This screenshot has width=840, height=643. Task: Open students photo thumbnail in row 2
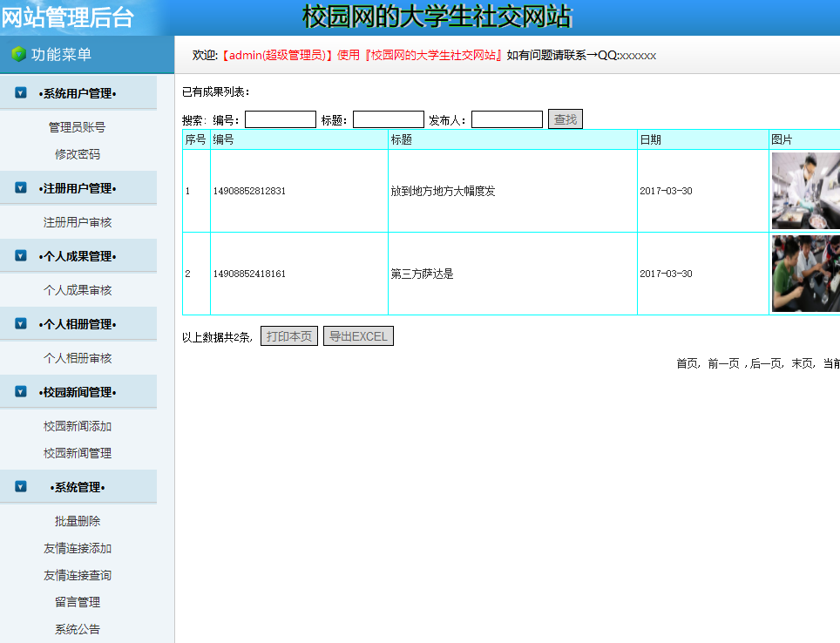click(806, 274)
